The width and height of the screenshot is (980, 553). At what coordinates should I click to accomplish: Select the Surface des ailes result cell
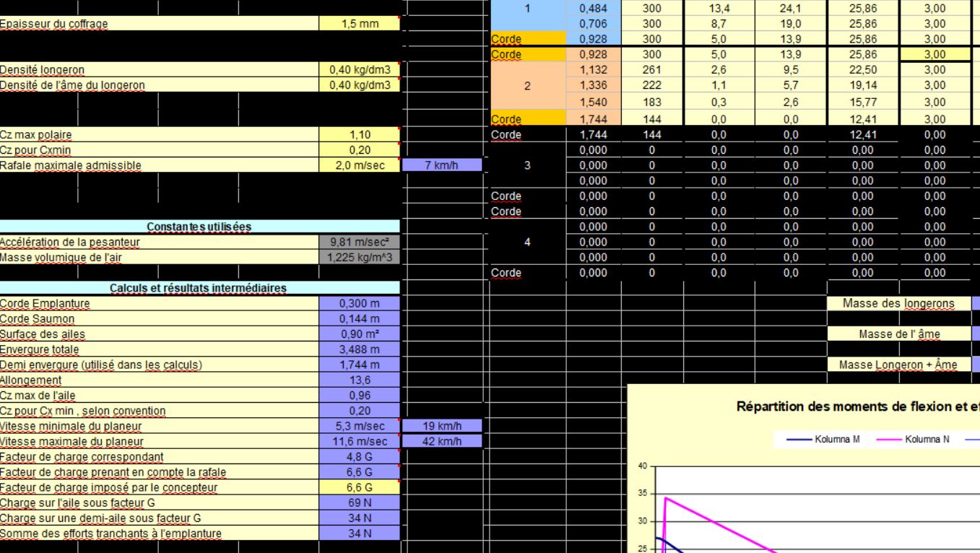pyautogui.click(x=359, y=334)
